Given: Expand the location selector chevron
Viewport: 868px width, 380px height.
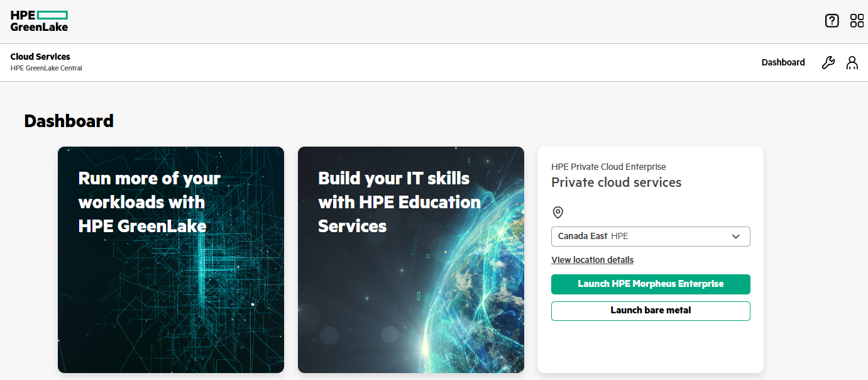Looking at the screenshot, I should point(735,236).
